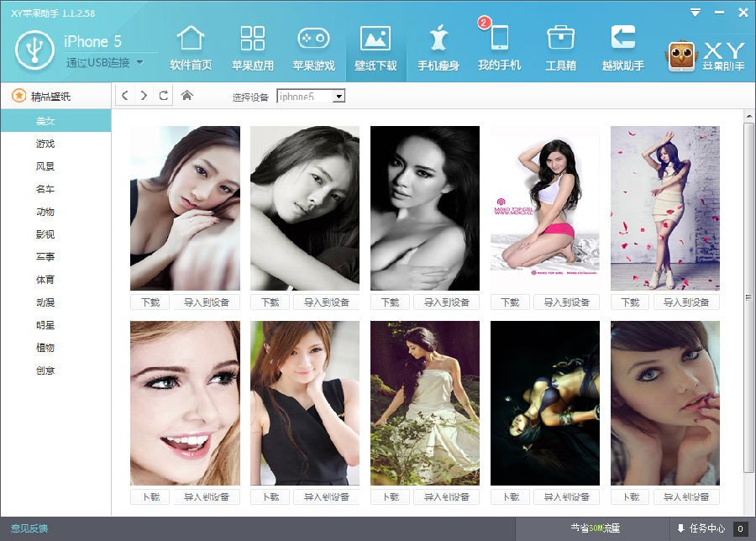Open the 软件首页 home icon

191,48
